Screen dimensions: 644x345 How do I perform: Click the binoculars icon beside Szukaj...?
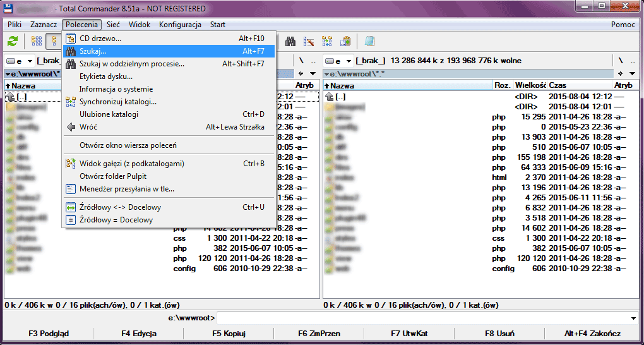click(71, 51)
